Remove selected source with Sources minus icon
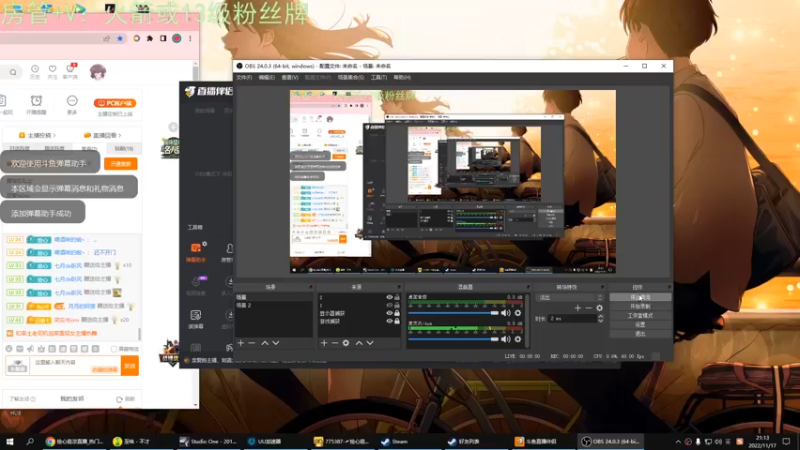Screen dimensions: 800x450 [335, 343]
